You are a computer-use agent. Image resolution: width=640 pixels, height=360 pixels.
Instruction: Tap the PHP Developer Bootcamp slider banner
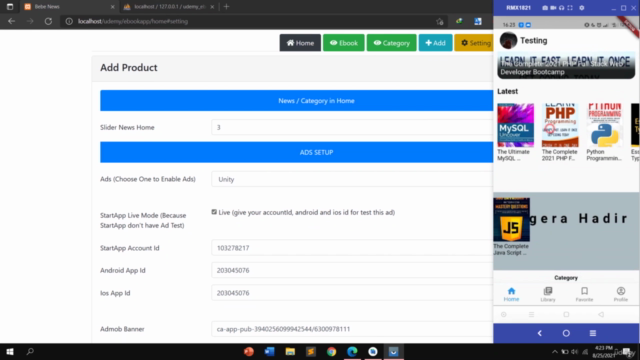[566, 65]
